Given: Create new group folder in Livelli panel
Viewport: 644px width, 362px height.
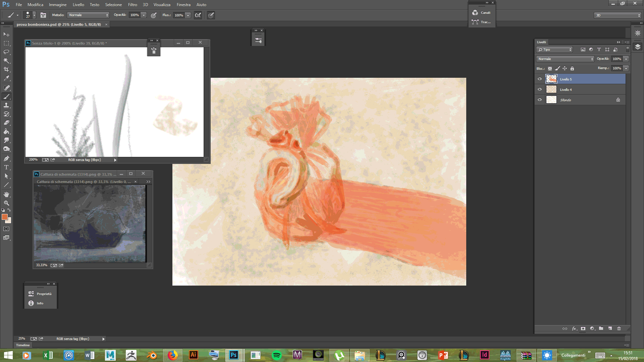Looking at the screenshot, I should 601,328.
